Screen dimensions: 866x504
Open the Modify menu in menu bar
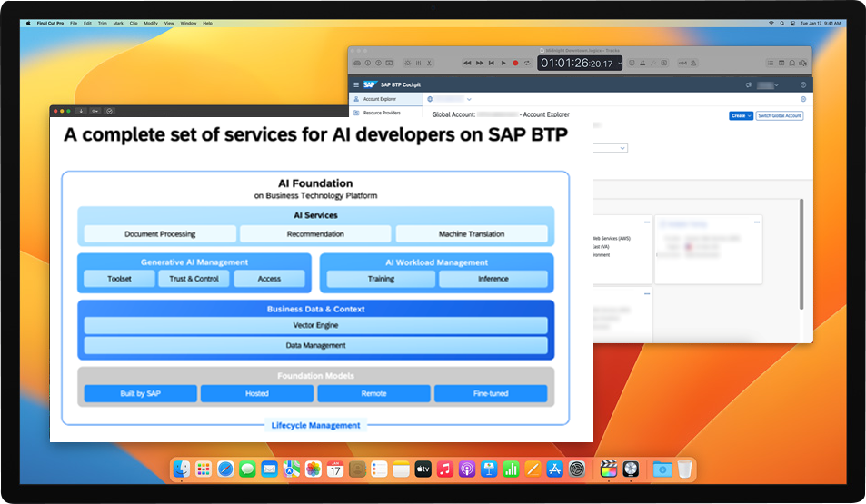[150, 23]
